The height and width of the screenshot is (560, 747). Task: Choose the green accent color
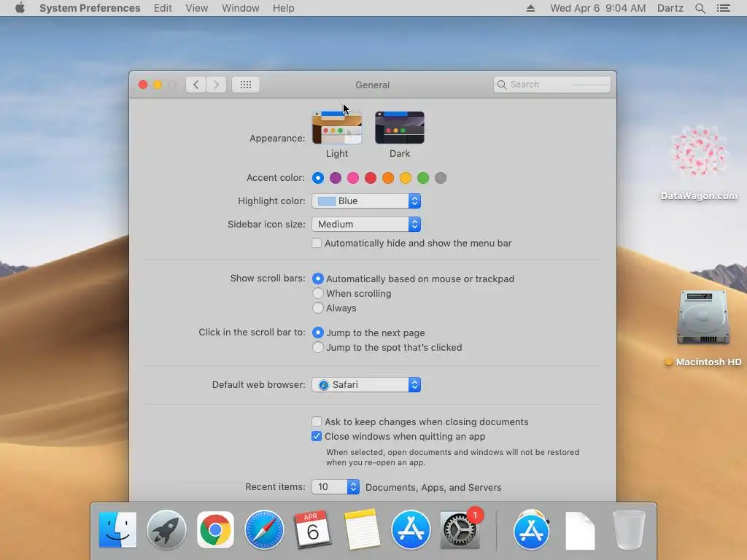(x=423, y=178)
